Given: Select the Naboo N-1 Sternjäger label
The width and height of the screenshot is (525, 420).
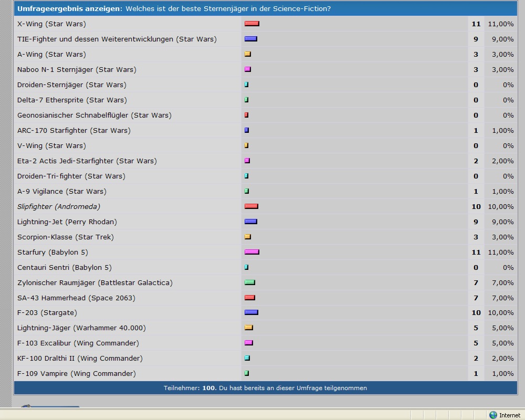Looking at the screenshot, I should (x=77, y=69).
